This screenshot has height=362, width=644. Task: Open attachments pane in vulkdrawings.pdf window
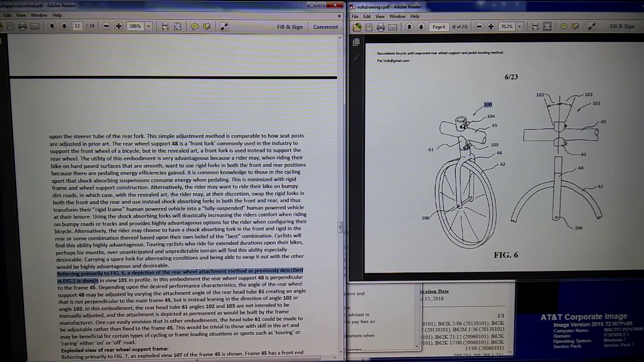(356, 58)
